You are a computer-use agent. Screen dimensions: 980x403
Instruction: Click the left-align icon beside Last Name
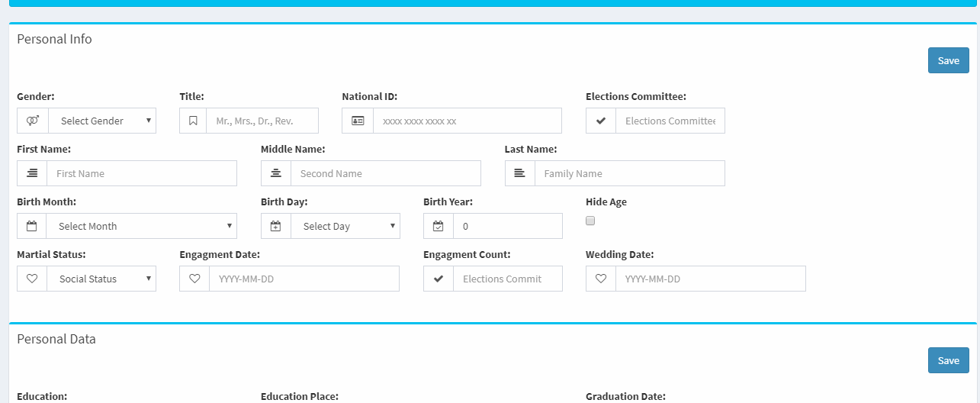[x=520, y=173]
